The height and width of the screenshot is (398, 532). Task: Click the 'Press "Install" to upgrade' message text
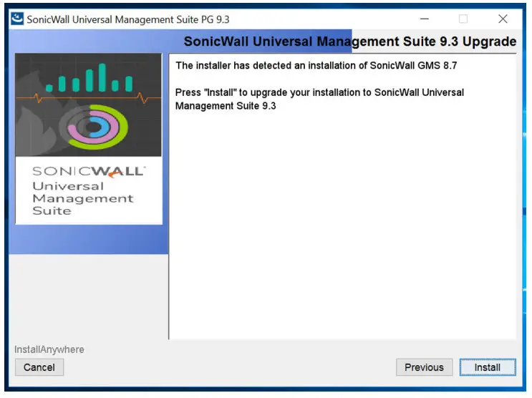[x=319, y=99]
